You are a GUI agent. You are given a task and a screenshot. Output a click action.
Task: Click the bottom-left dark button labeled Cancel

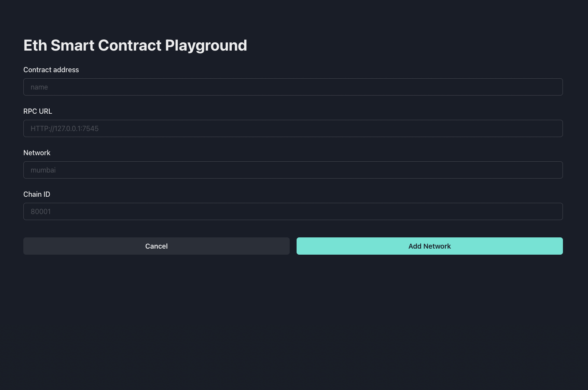pos(157,246)
